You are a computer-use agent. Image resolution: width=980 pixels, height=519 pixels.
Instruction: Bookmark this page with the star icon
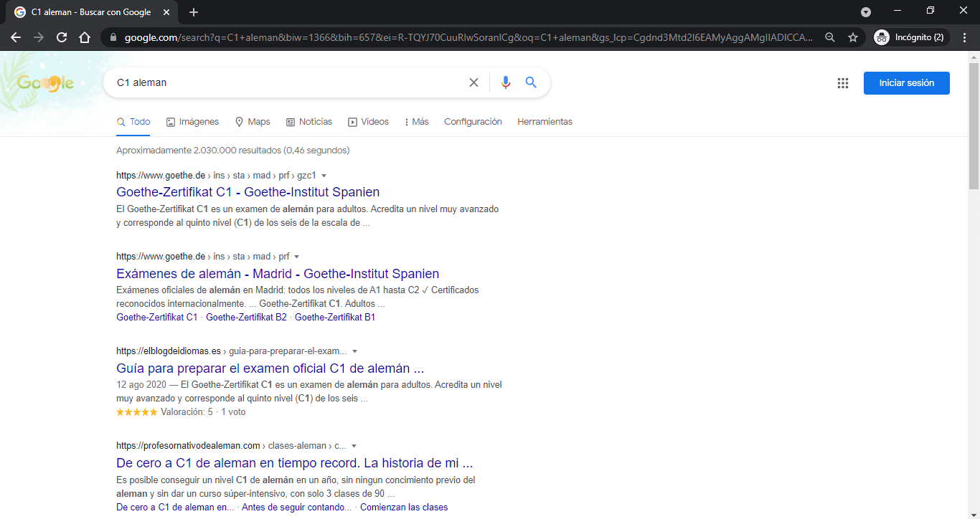(853, 37)
